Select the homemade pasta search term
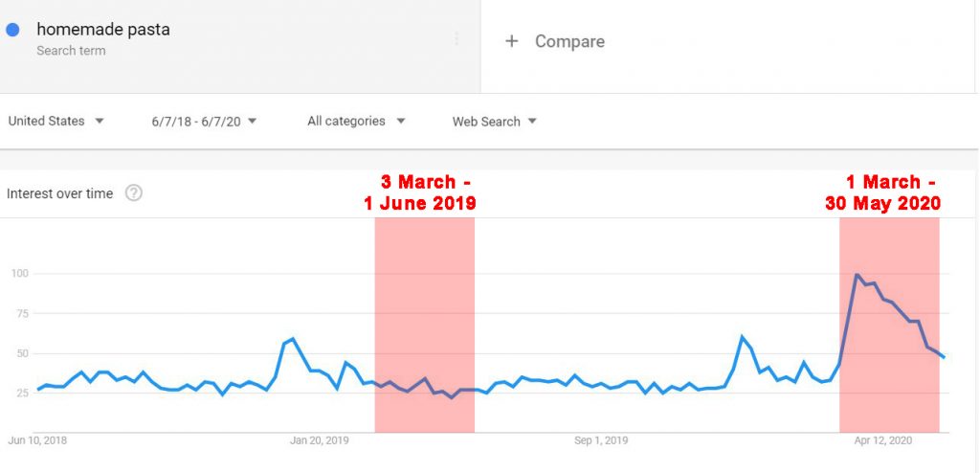 pyautogui.click(x=103, y=29)
